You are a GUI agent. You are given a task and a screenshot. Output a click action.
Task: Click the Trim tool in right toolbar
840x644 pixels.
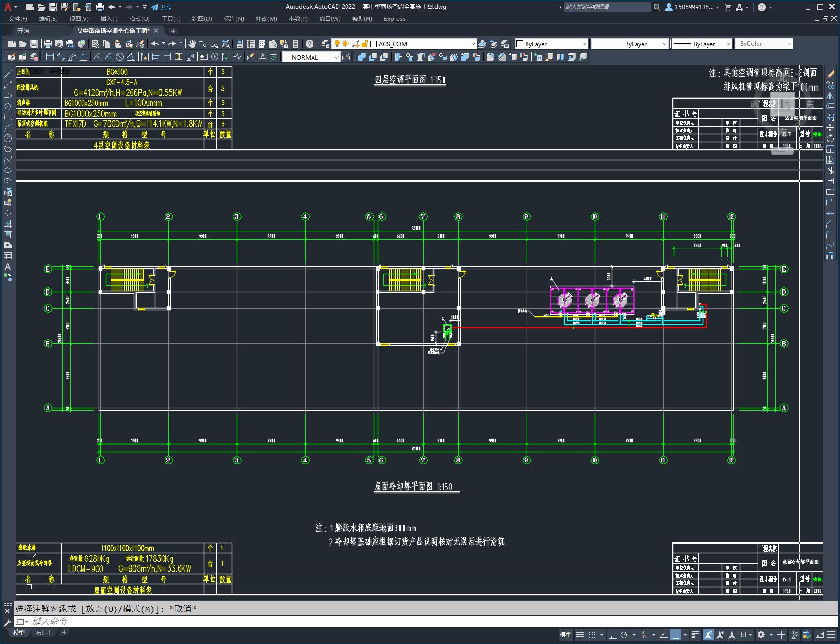click(830, 170)
